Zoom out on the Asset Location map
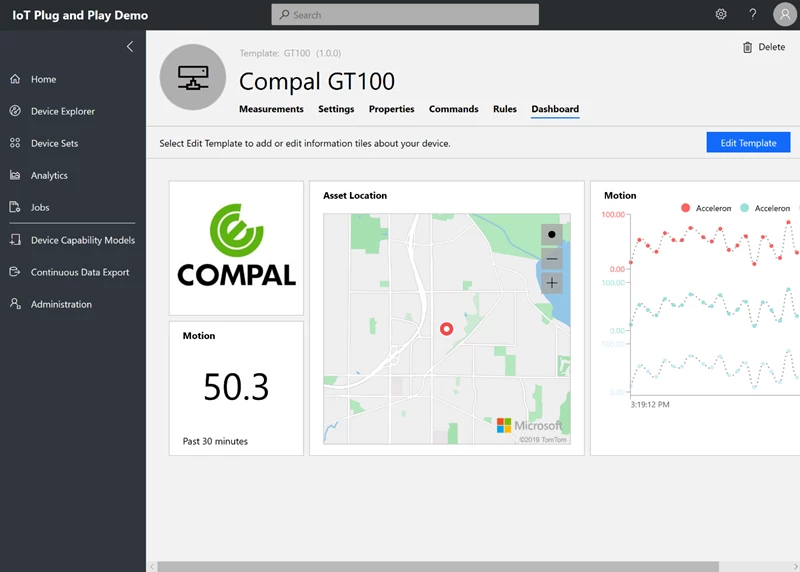The image size is (800, 572). point(552,259)
